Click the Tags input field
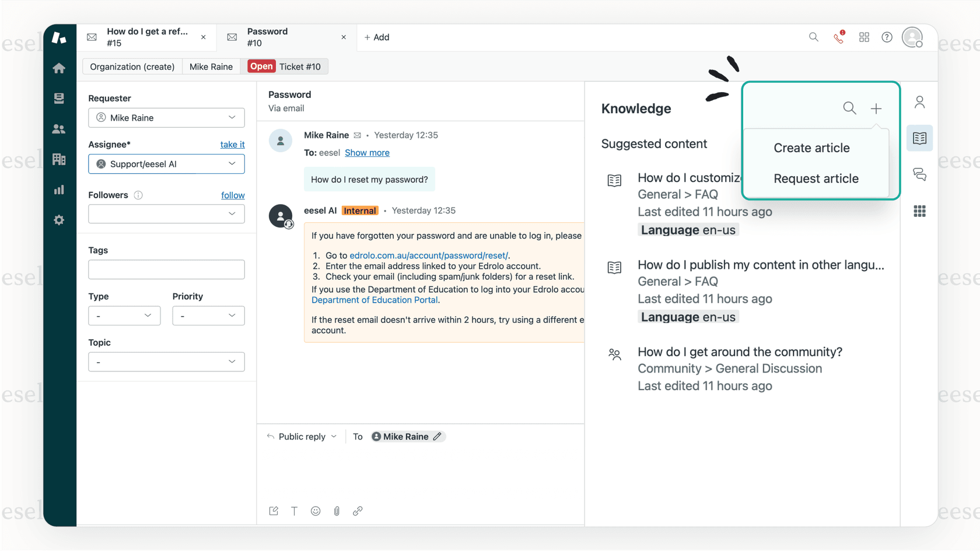The image size is (980, 551). pyautogui.click(x=166, y=269)
